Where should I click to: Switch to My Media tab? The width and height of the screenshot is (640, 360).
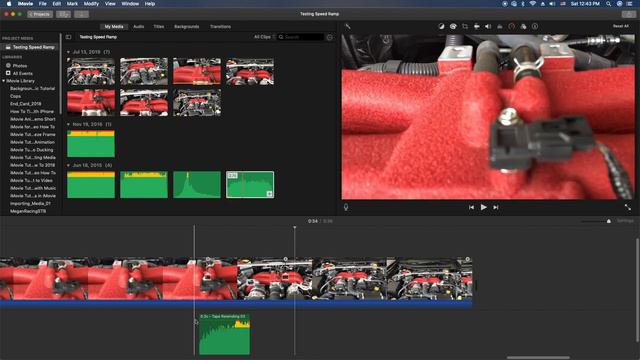[x=113, y=27]
